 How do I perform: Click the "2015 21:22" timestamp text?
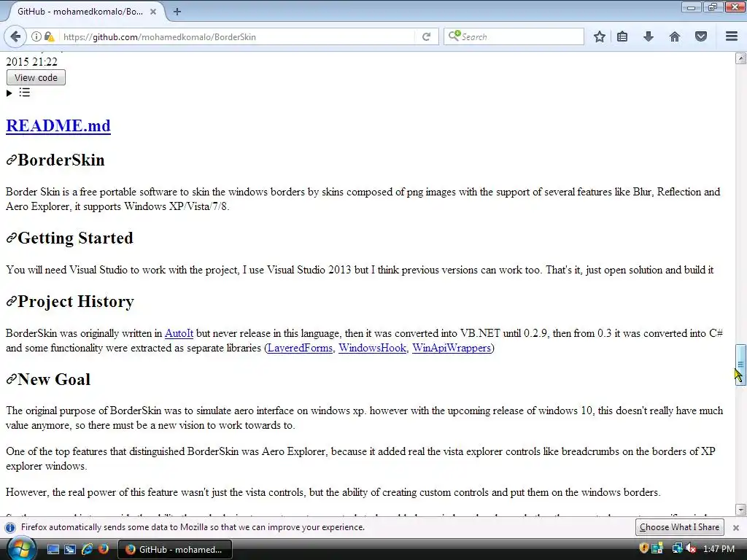click(31, 62)
